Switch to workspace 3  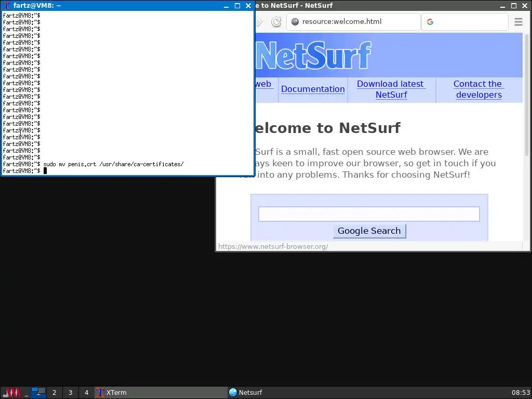pyautogui.click(x=71, y=393)
